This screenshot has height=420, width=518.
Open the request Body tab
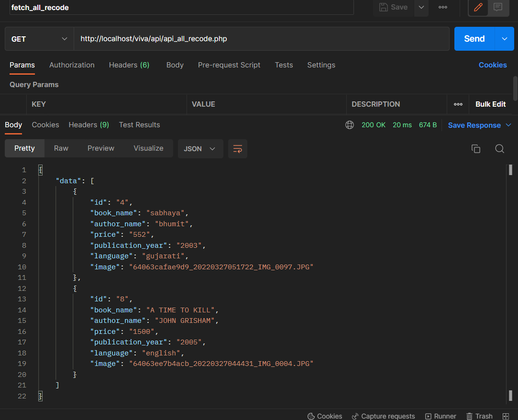[175, 65]
